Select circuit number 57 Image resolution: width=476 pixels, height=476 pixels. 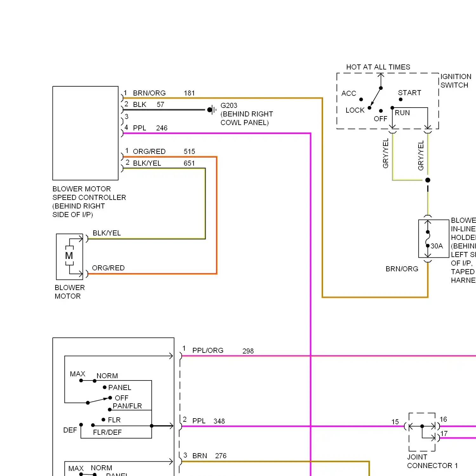160,104
